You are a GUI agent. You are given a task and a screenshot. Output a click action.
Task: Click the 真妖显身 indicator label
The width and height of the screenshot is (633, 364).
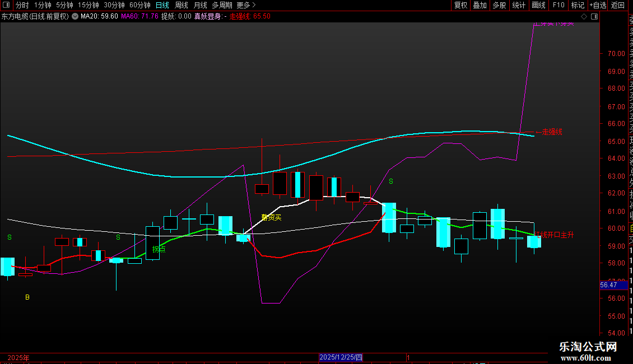pos(207,17)
